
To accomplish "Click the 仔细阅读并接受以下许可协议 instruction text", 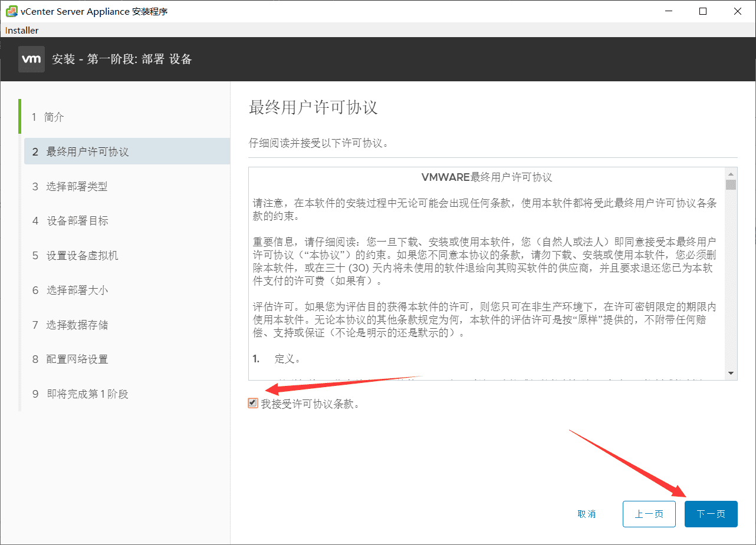I will (x=319, y=143).
